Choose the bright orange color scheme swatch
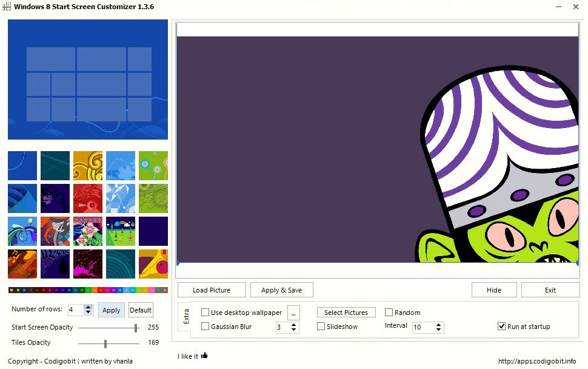588x369 pixels. click(95, 290)
